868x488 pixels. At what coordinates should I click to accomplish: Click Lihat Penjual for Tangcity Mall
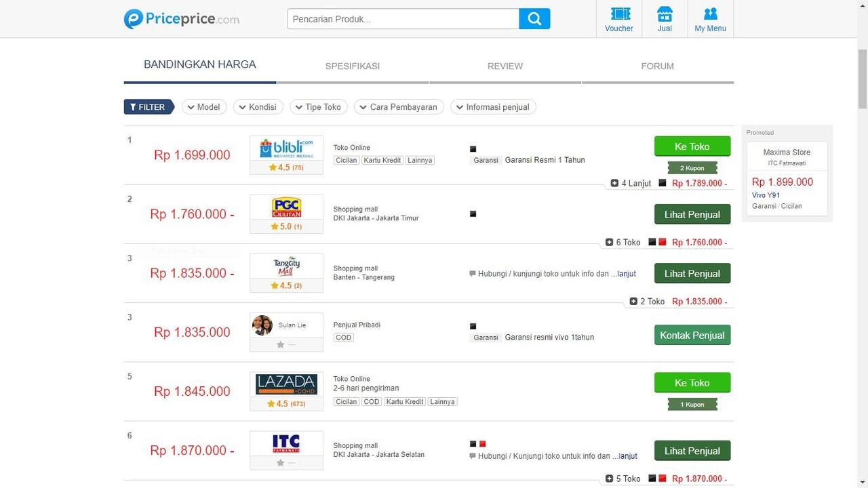(x=692, y=273)
